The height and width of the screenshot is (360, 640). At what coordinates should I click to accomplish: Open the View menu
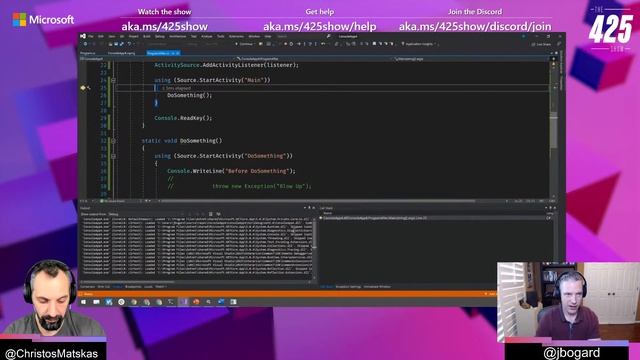[111, 36]
